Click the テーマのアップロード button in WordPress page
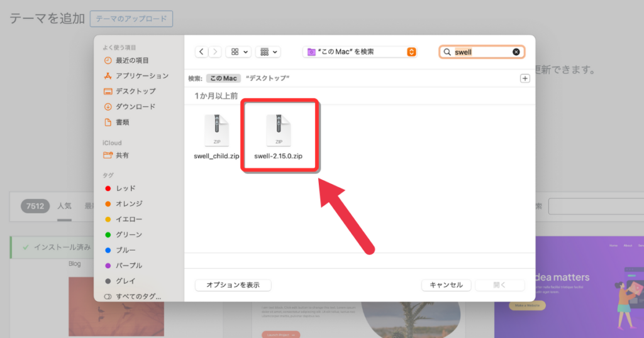The height and width of the screenshot is (338, 644). point(131,19)
